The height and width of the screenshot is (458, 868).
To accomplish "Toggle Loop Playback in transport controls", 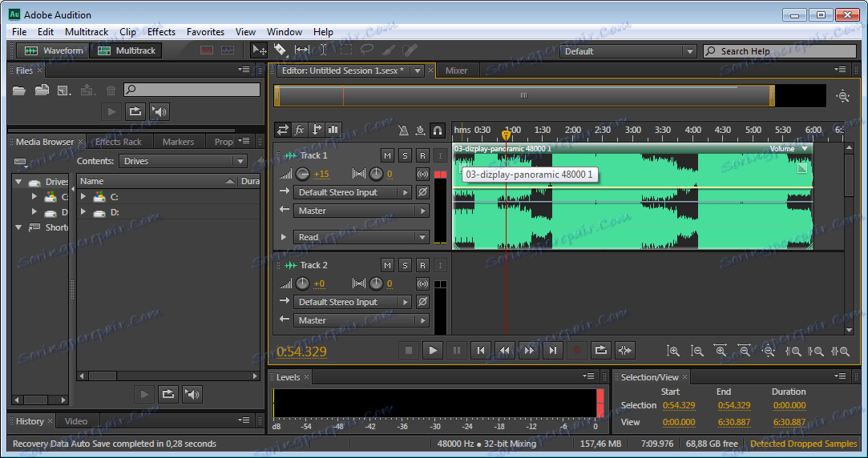I will coord(600,350).
